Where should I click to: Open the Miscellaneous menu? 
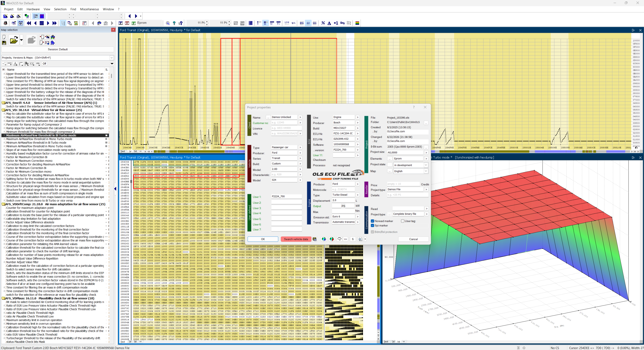[x=89, y=9]
